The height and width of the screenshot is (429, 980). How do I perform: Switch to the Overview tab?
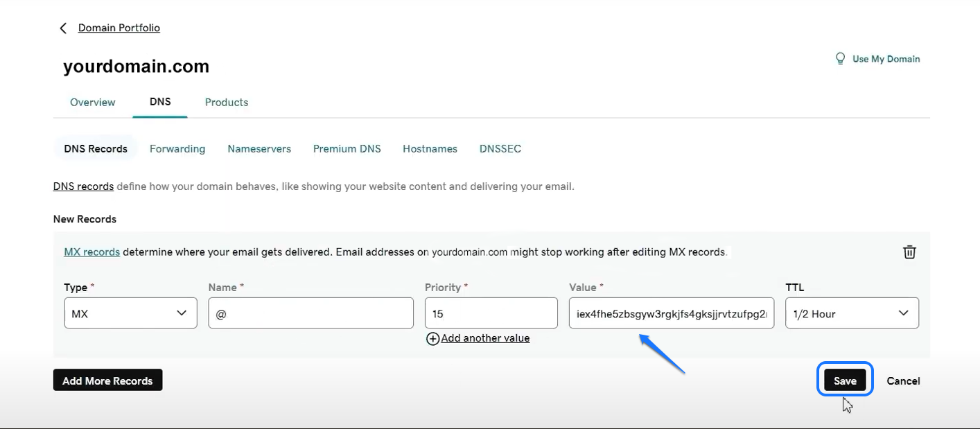click(x=93, y=102)
